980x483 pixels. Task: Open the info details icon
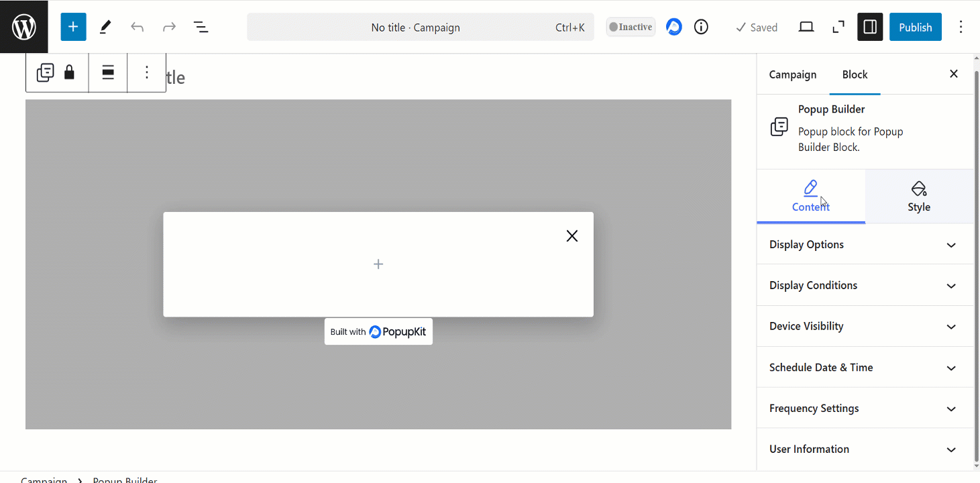(701, 27)
